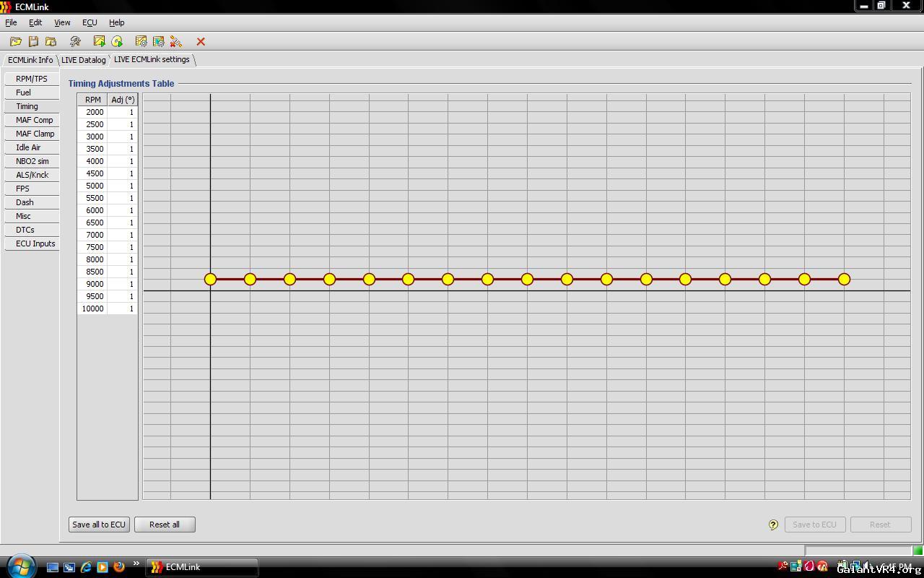
Task: Select the Adj cell for 4000 RPM
Action: 122,161
